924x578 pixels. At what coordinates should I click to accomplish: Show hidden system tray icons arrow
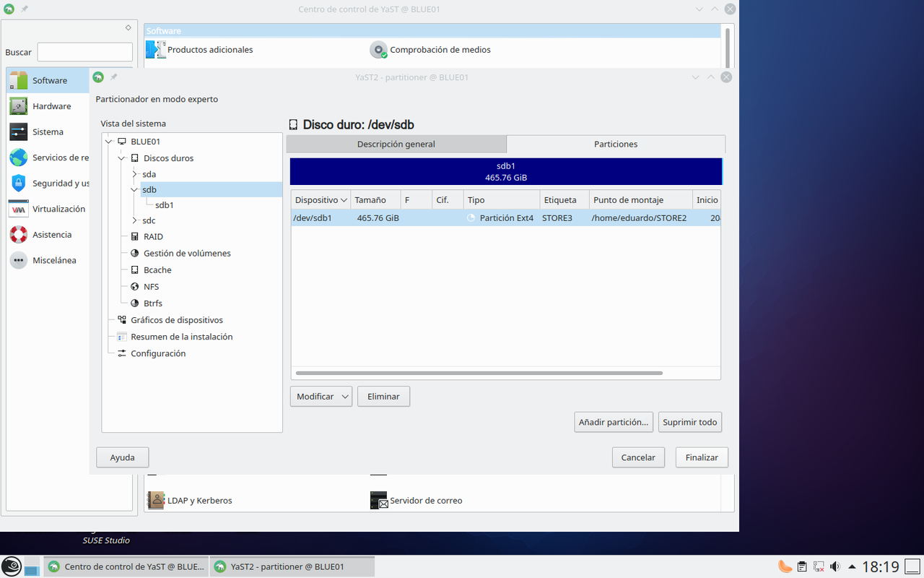point(853,566)
